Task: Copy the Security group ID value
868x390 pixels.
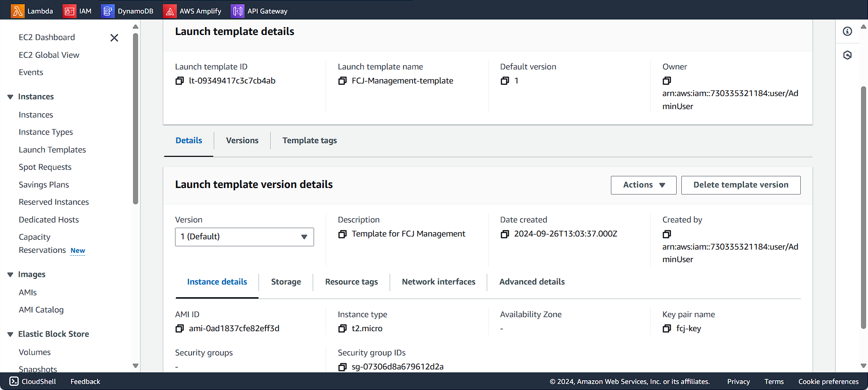Action: coord(343,367)
